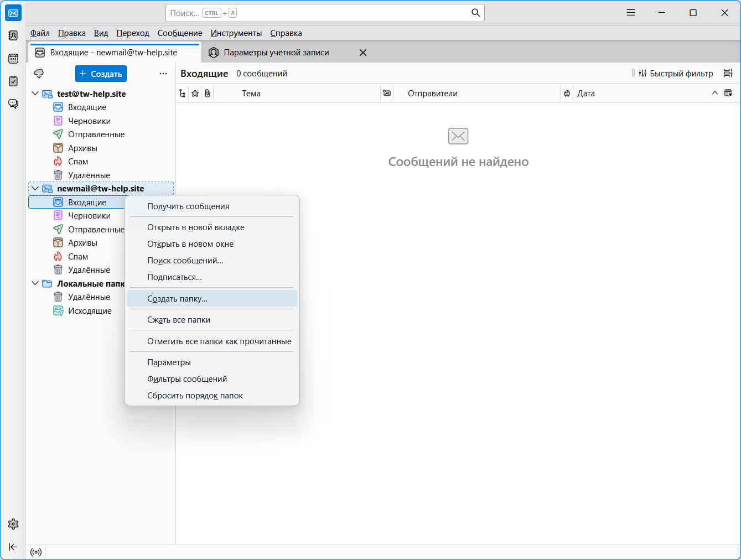Choose Фильтры сообщений in context menu

212,379
